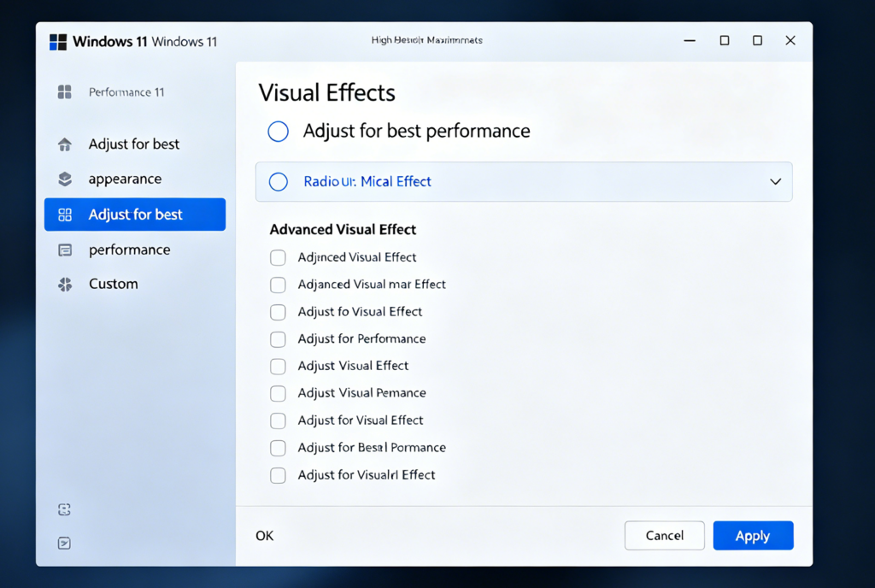Toggle the Adjust for Besal Pormance checkbox
Image resolution: width=875 pixels, height=588 pixels.
278,448
